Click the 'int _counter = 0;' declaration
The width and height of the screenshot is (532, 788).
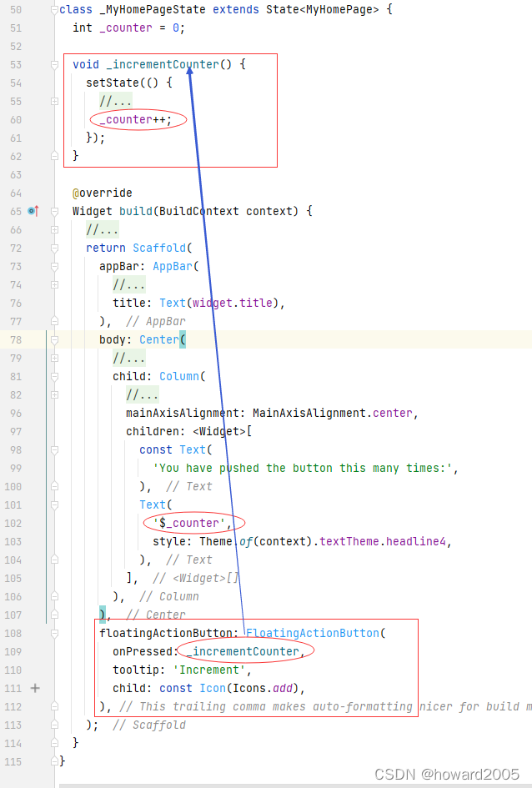tap(128, 28)
